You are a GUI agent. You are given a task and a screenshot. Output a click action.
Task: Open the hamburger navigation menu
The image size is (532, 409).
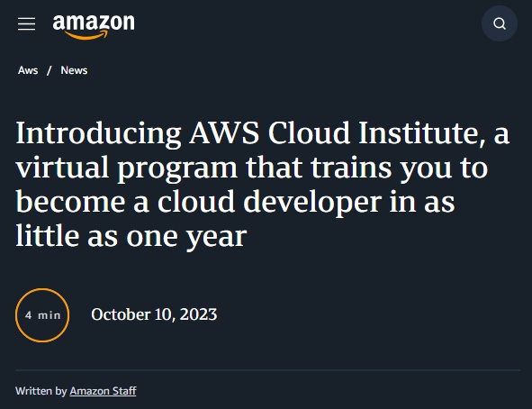coord(26,23)
